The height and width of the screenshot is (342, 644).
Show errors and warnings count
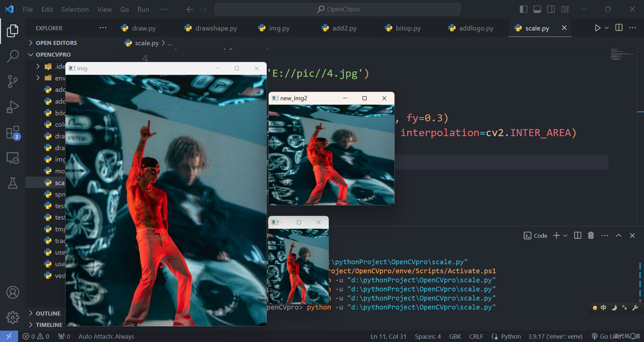(x=36, y=336)
